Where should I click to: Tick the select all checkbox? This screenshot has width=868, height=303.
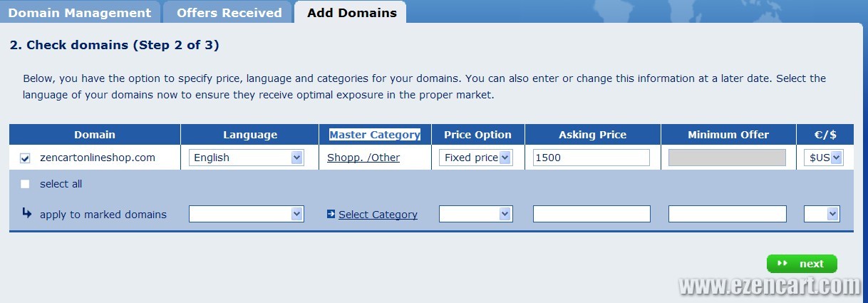click(x=25, y=184)
